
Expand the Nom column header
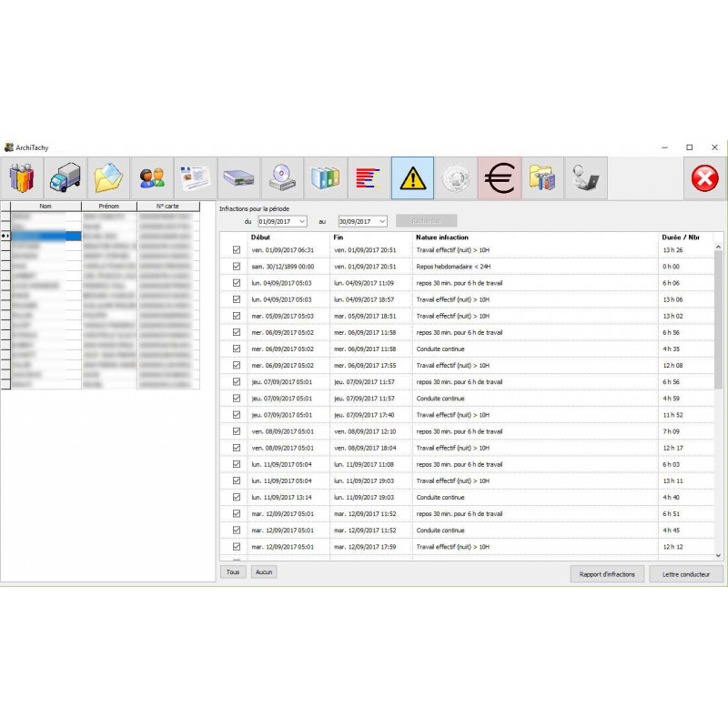click(43, 206)
